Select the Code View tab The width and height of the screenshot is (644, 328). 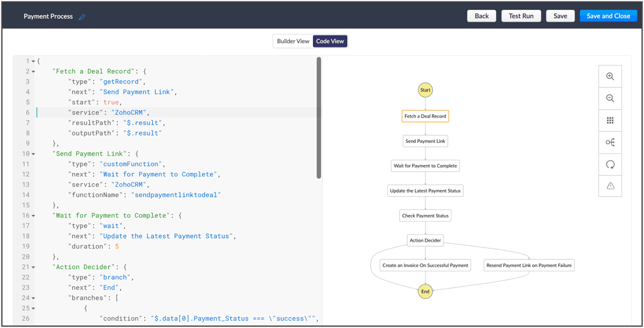330,41
